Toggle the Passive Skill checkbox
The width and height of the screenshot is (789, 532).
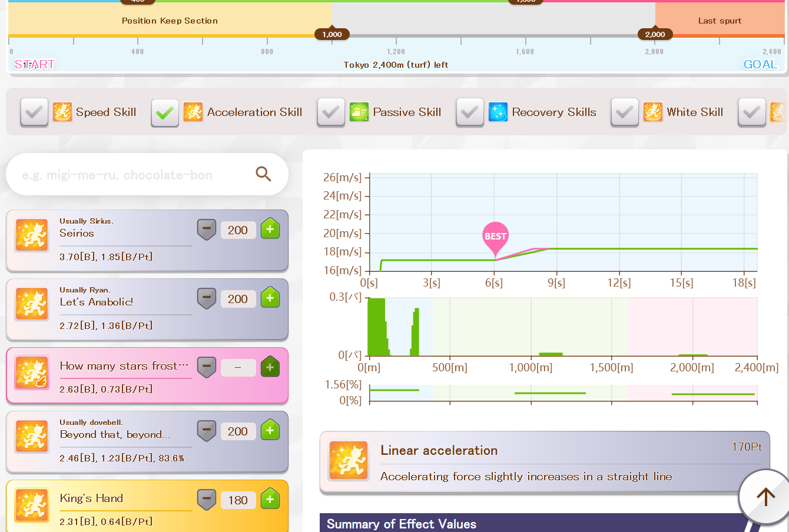331,112
